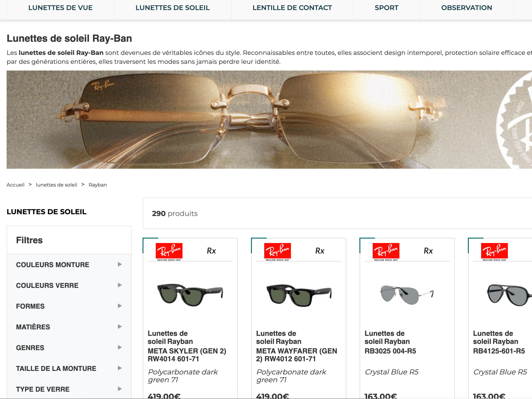Click the 419.00€ price of Meta Wayfarer
Viewport: 532px width, 399px height.
click(273, 396)
